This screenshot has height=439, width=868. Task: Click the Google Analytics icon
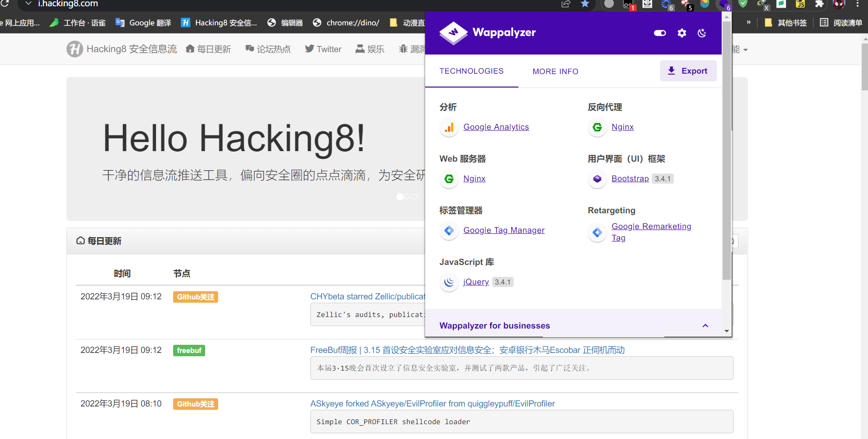pyautogui.click(x=449, y=127)
